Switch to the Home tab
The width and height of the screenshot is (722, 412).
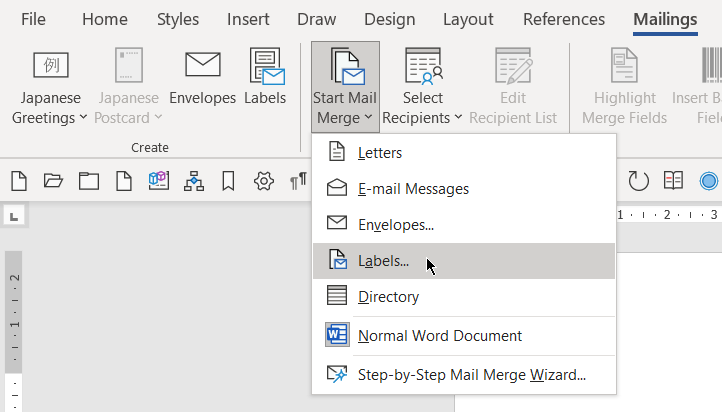(105, 19)
